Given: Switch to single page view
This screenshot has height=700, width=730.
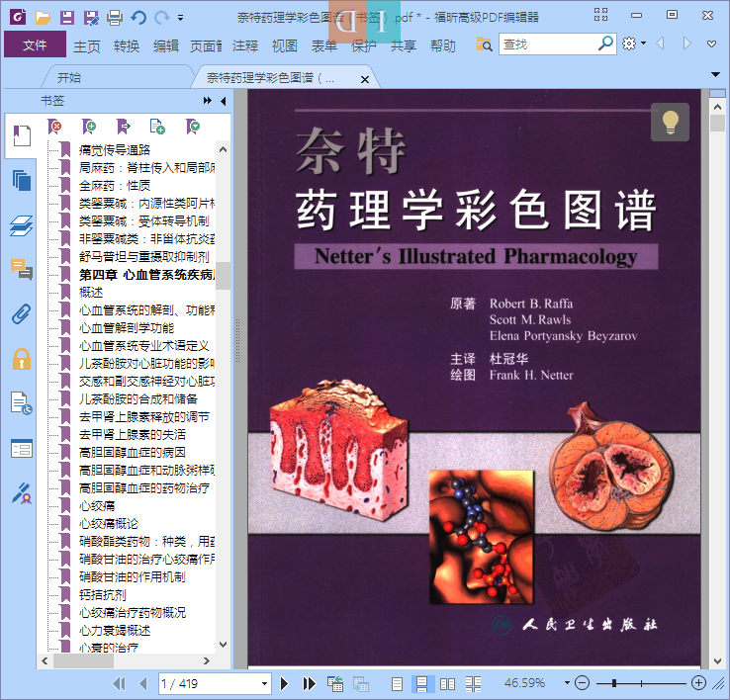Looking at the screenshot, I should pos(397,684).
